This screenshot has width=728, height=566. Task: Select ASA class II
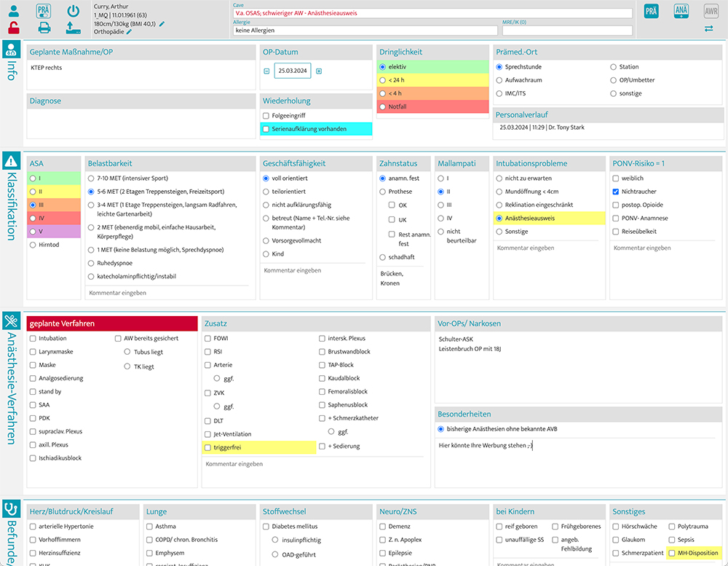click(33, 192)
